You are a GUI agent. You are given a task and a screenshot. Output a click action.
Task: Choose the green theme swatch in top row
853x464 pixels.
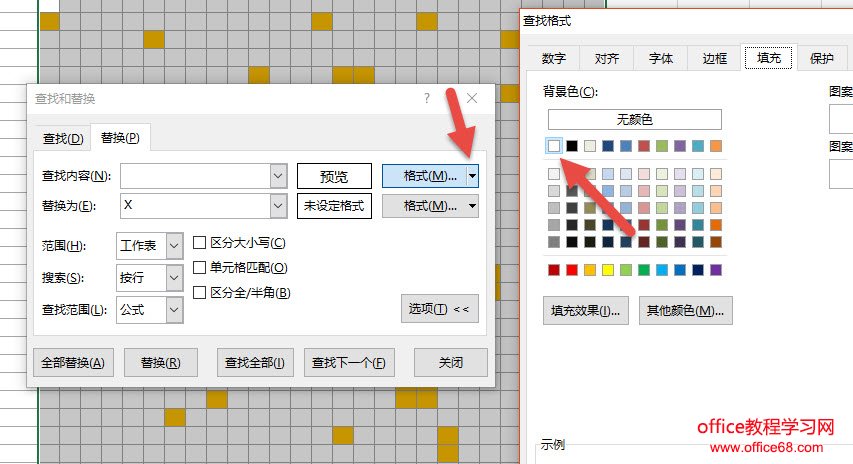click(662, 146)
